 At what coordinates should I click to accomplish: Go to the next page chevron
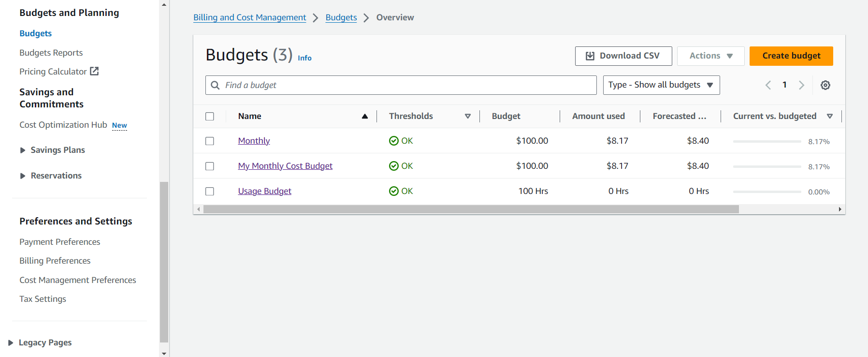[x=801, y=85]
